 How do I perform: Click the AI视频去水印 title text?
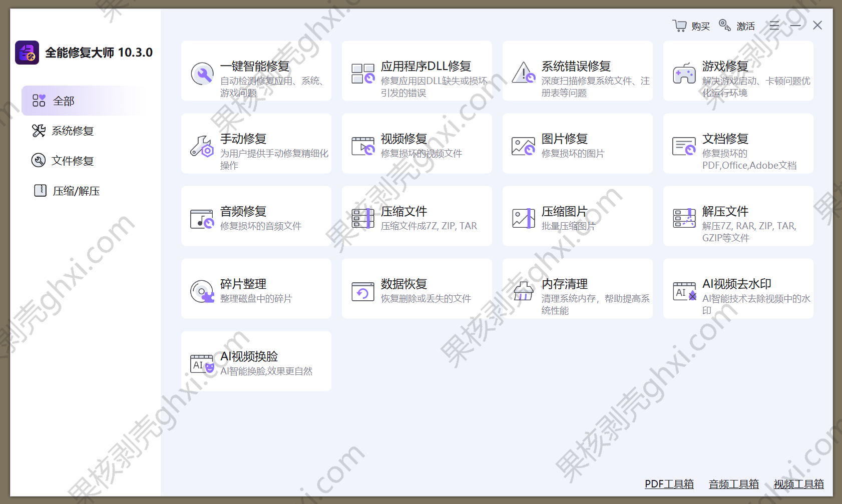[x=737, y=284]
